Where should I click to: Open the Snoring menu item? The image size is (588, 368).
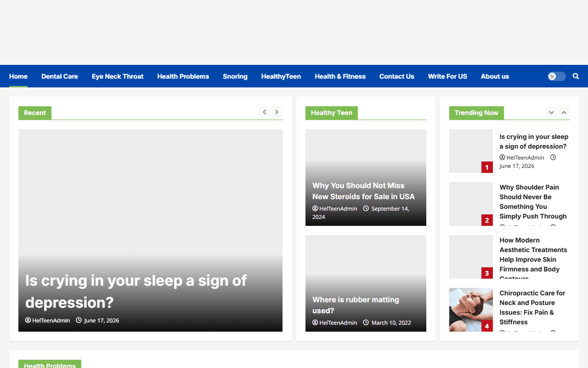pos(235,76)
